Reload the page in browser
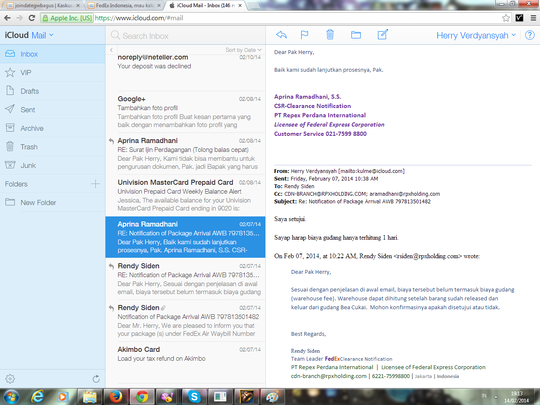Viewport: 540px width, 405px height. (32, 18)
